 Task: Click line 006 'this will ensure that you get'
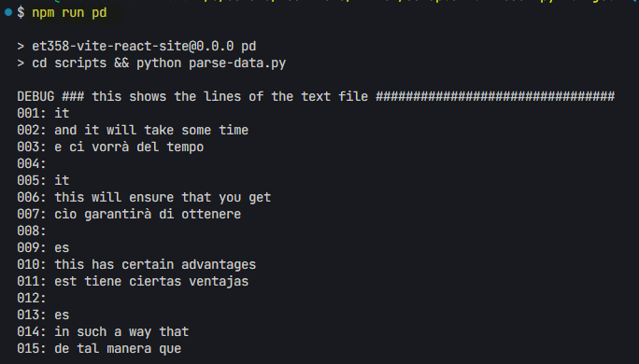click(163, 198)
